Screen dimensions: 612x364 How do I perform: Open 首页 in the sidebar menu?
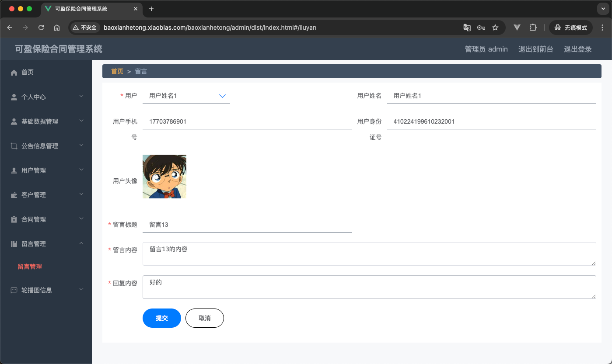click(46, 73)
